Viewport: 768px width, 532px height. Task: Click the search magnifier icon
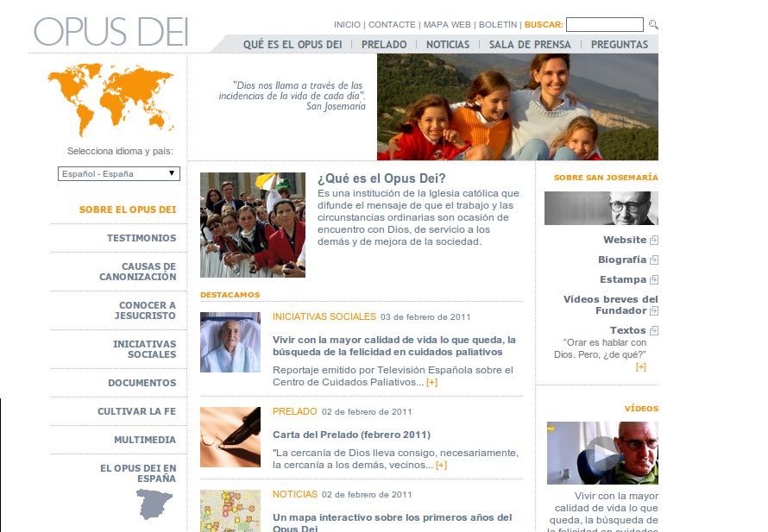tap(653, 24)
